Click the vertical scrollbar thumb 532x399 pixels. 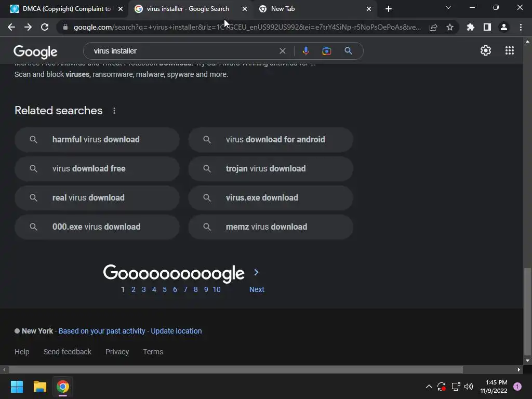pos(527,311)
